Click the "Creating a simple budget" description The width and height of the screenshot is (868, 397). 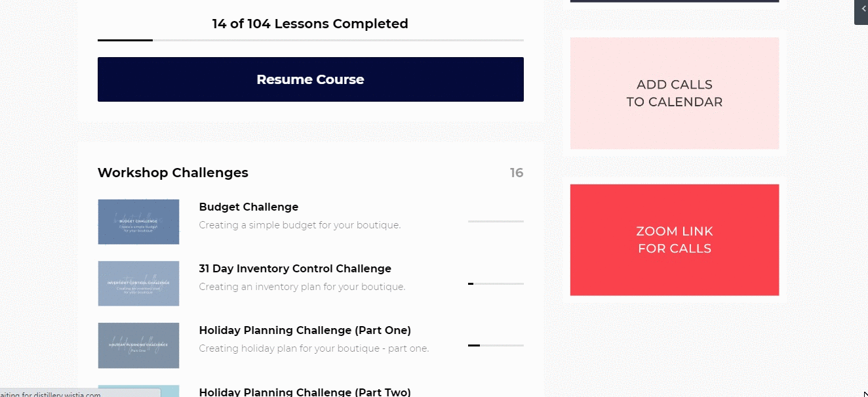[300, 225]
